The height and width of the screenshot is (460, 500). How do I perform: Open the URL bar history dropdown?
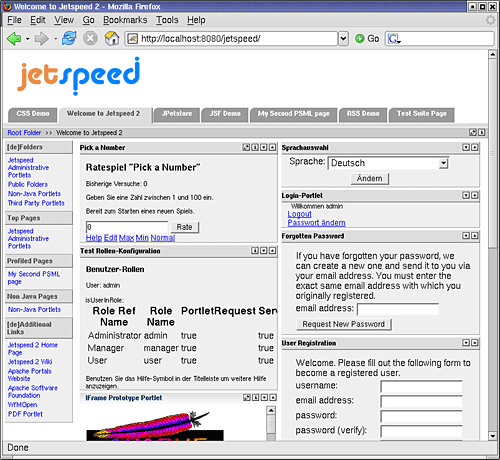click(x=343, y=39)
